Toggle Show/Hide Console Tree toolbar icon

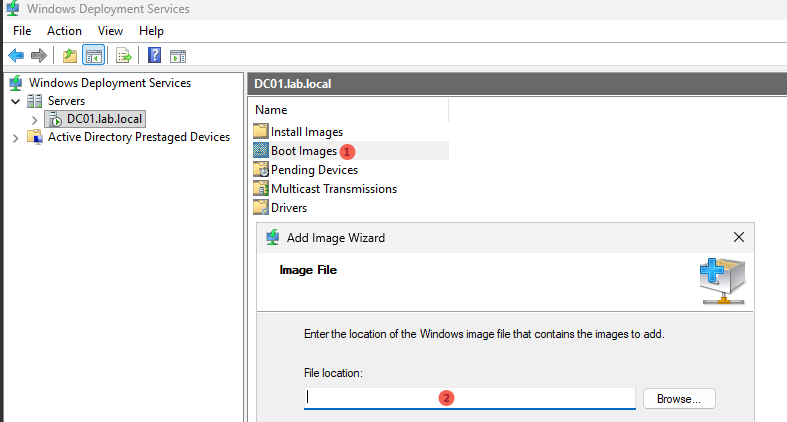point(93,55)
